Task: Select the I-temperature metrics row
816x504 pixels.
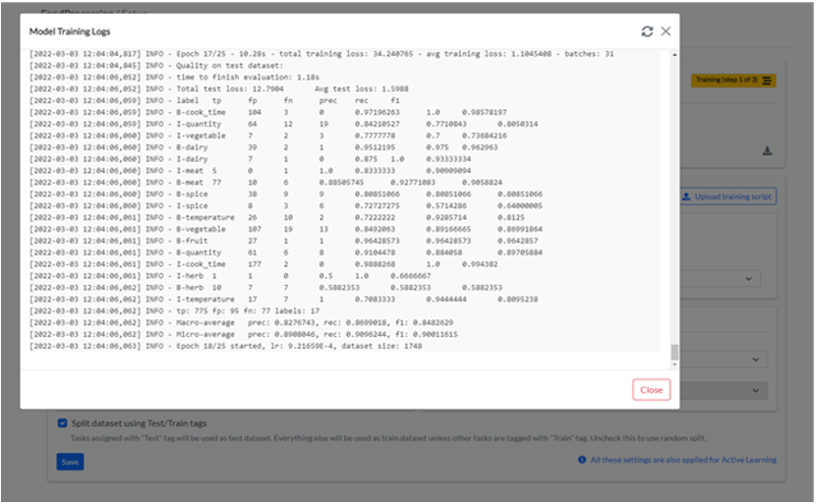Action: point(283,300)
